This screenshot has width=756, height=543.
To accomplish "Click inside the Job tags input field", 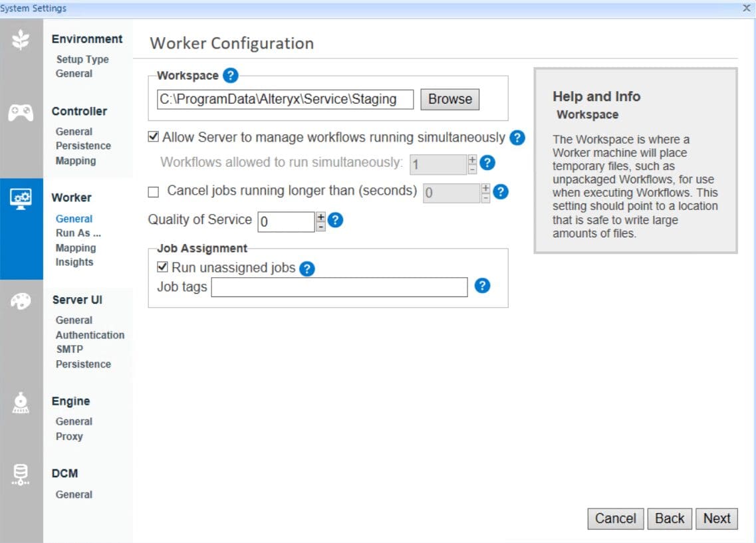I will (339, 286).
